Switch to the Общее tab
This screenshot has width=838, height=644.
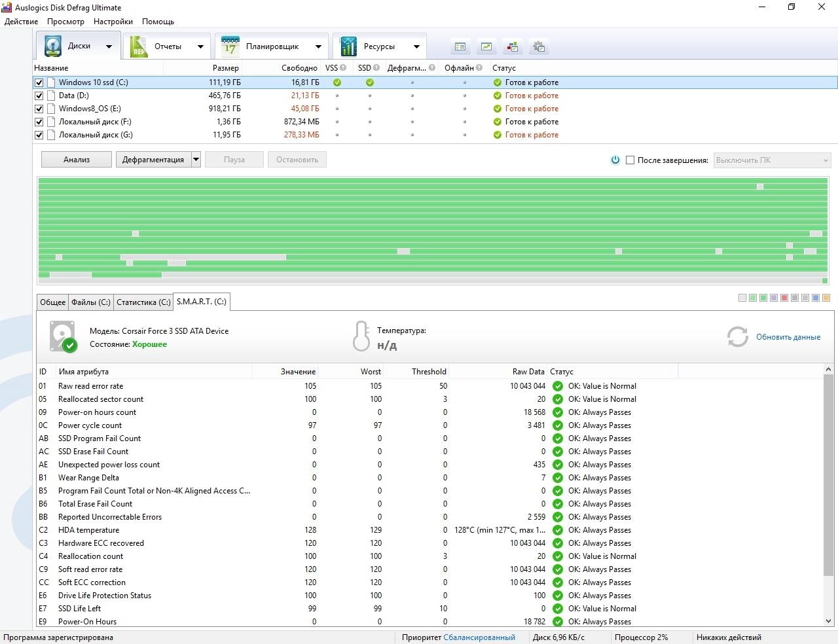(53, 302)
